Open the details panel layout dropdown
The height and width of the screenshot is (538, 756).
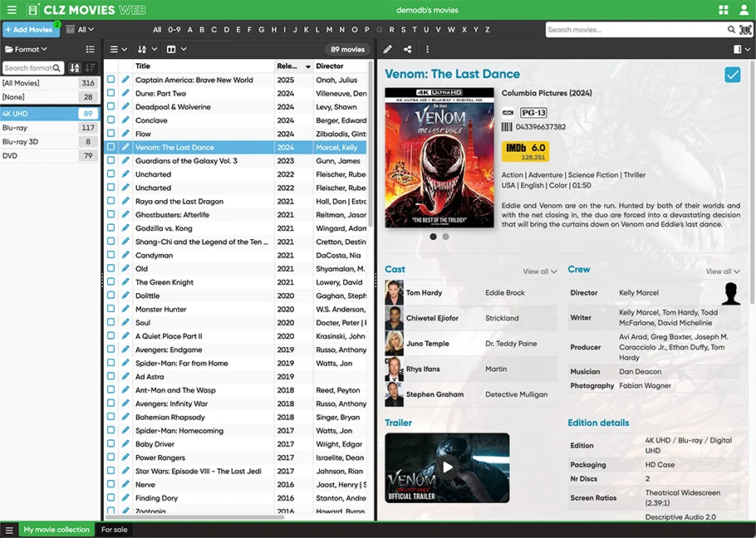click(x=742, y=49)
